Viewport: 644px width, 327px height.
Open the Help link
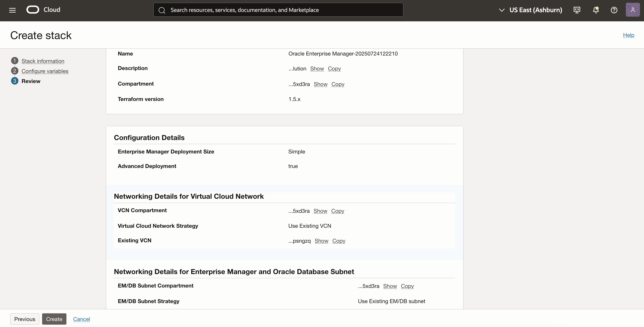[628, 35]
